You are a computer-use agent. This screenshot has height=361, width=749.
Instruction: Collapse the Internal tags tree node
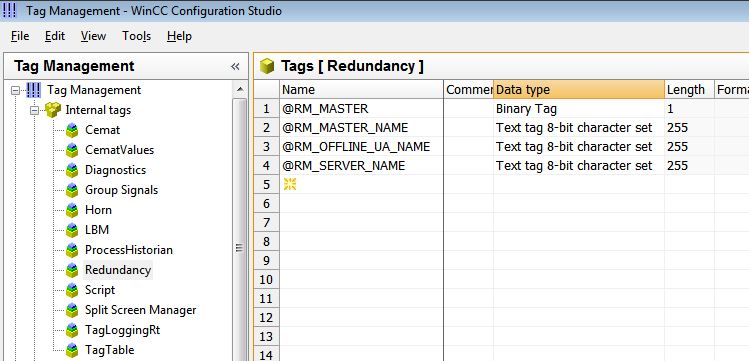coord(34,110)
